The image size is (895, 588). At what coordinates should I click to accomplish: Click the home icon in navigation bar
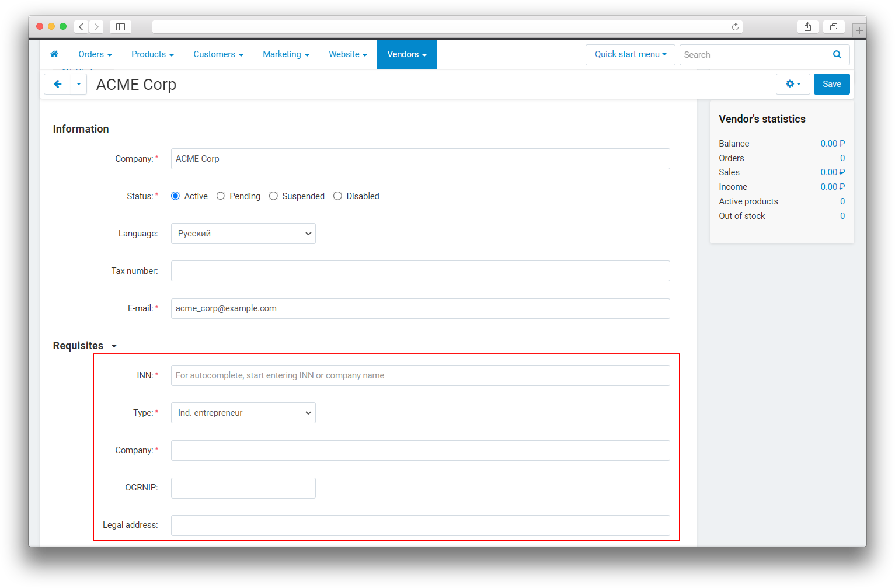pyautogui.click(x=54, y=54)
